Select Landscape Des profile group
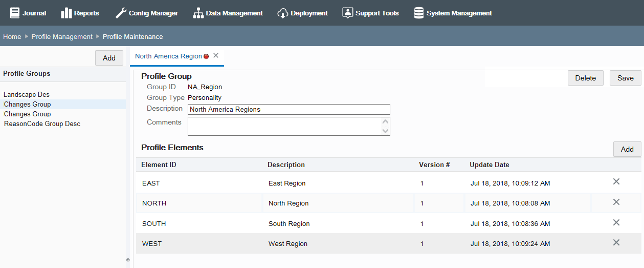Viewport: 644px width, 268px height. (x=27, y=94)
